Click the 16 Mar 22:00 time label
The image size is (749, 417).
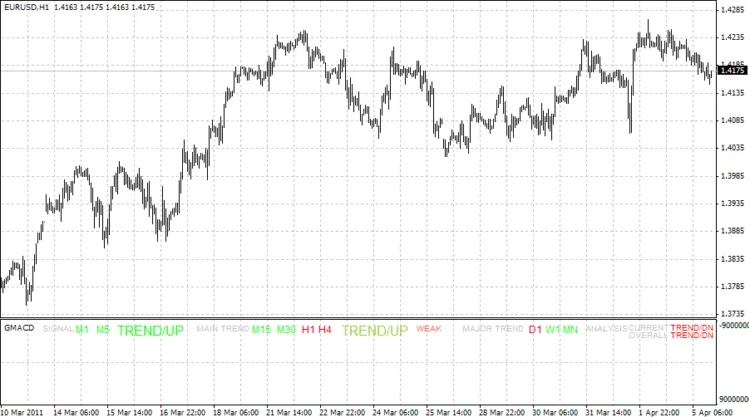[x=182, y=412]
